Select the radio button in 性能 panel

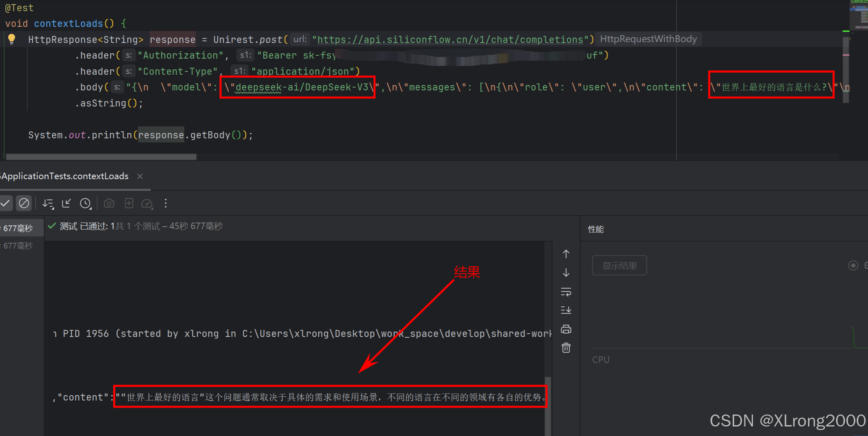click(853, 265)
